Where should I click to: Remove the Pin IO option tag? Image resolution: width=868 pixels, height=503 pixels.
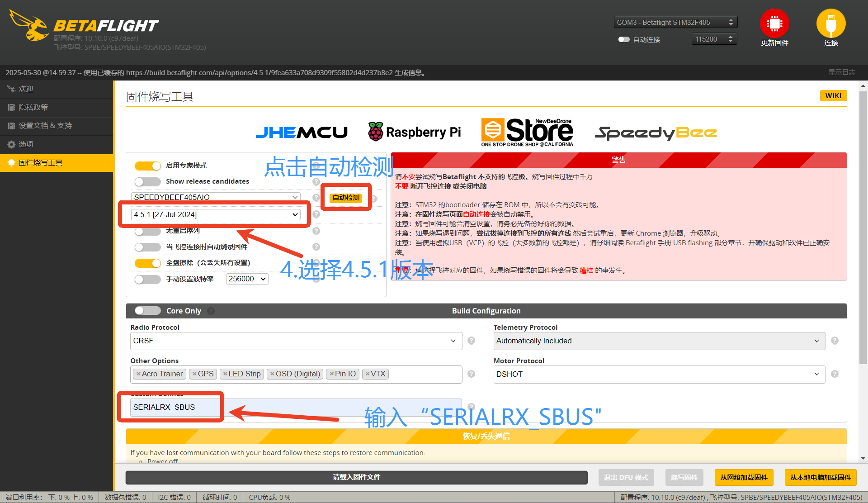pyautogui.click(x=331, y=374)
